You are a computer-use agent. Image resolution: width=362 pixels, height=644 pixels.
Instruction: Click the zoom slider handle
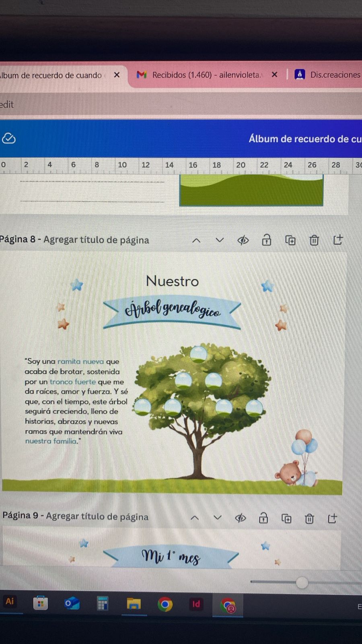(302, 582)
